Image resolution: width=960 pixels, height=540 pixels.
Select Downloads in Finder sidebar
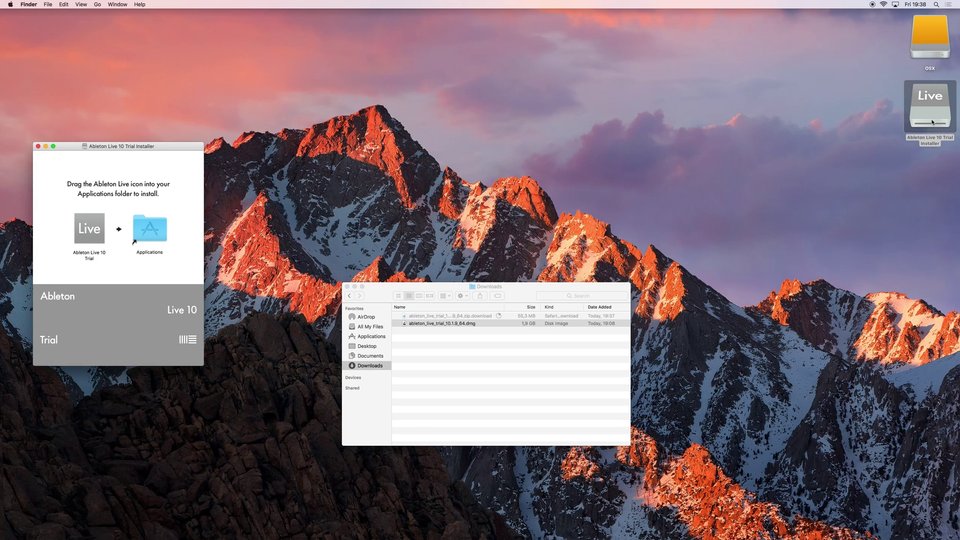[x=367, y=366]
